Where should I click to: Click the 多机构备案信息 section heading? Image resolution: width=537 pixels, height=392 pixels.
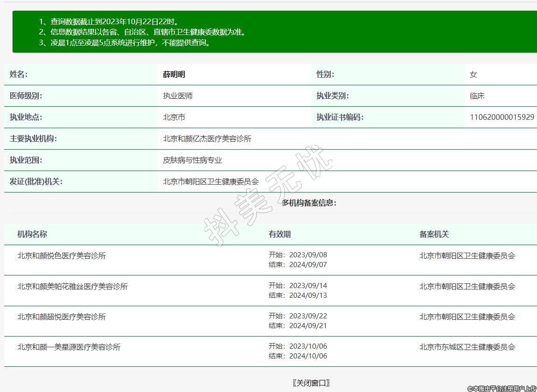pyautogui.click(x=309, y=203)
